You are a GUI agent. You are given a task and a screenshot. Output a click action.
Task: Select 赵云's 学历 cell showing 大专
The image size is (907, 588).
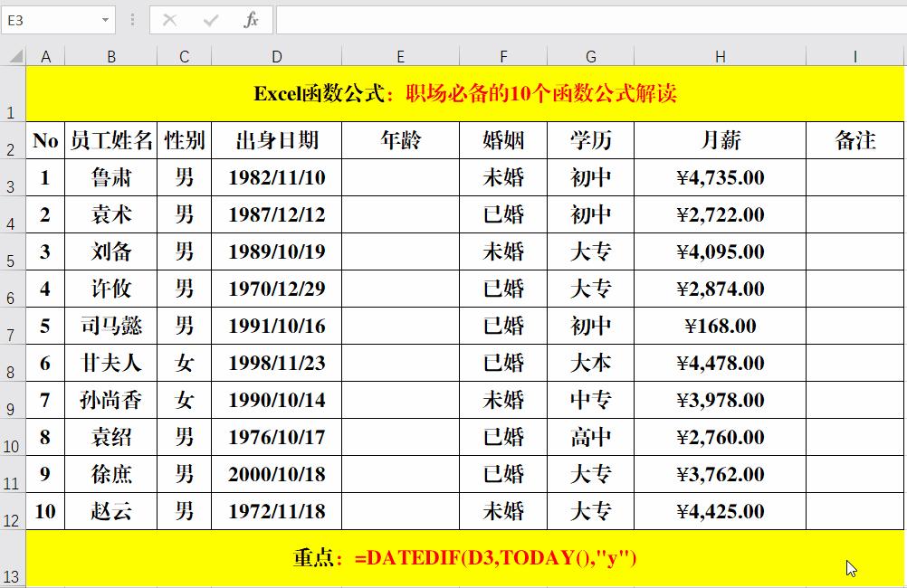click(x=590, y=511)
